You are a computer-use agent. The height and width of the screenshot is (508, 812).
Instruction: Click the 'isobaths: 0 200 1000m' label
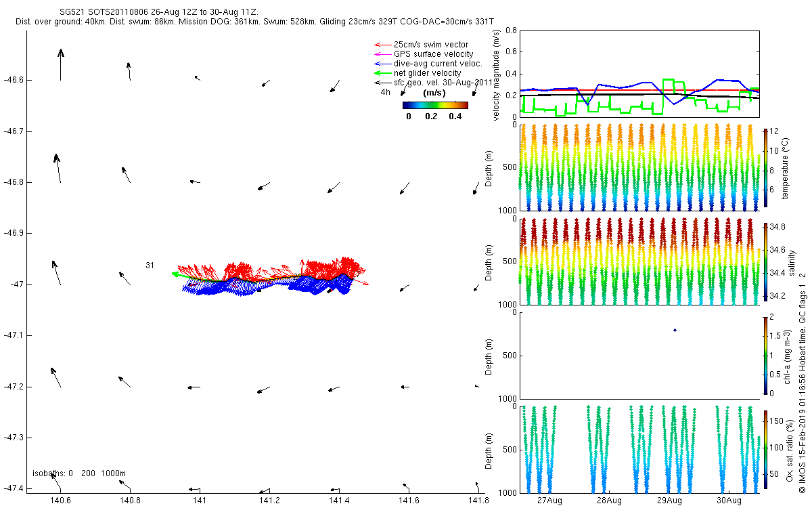click(x=79, y=473)
